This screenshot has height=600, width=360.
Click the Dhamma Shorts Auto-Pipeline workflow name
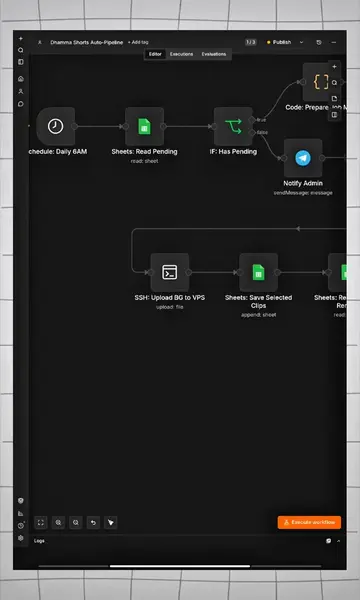(x=87, y=42)
